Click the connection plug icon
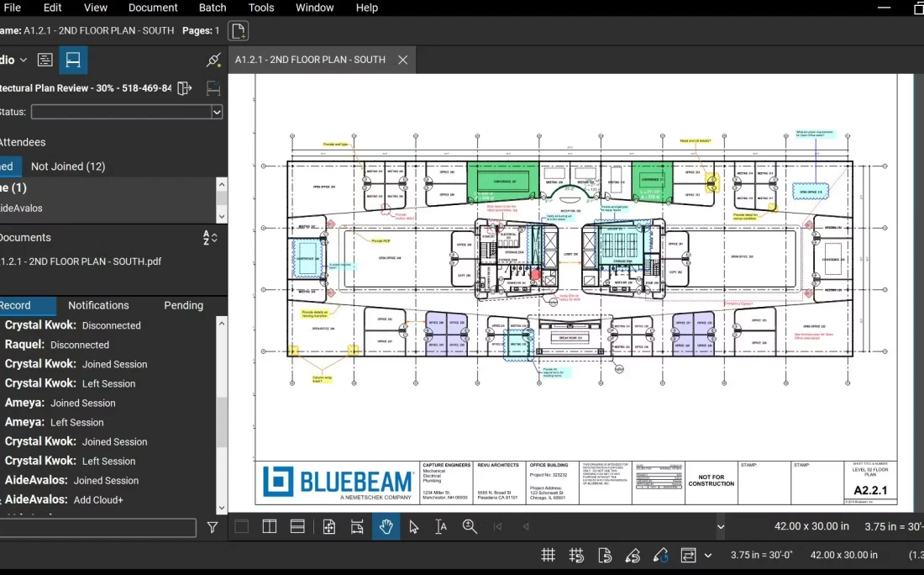Image resolution: width=924 pixels, height=575 pixels. tap(213, 61)
